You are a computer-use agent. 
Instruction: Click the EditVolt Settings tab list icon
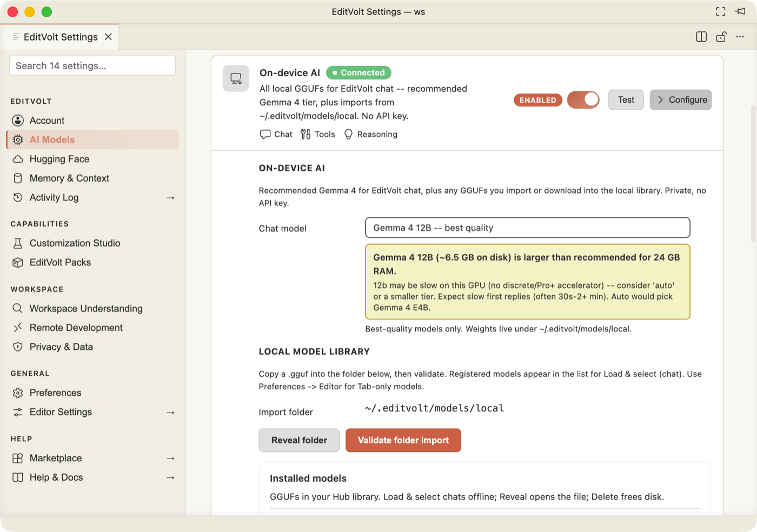(16, 37)
